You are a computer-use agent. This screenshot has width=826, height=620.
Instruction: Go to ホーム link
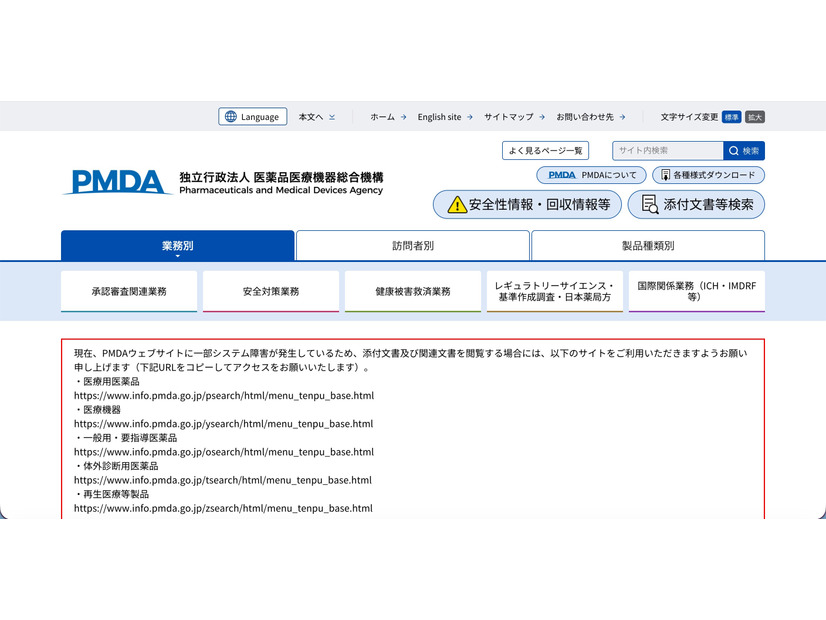tap(382, 117)
